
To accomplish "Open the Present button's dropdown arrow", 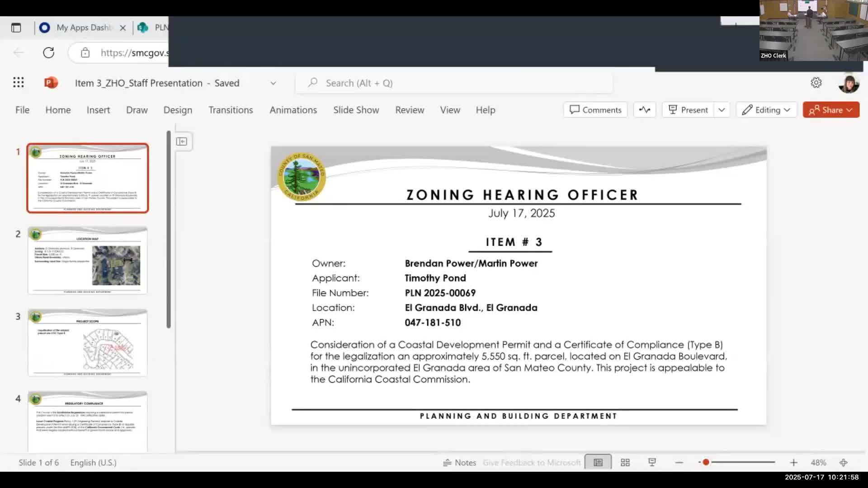I will click(x=722, y=110).
